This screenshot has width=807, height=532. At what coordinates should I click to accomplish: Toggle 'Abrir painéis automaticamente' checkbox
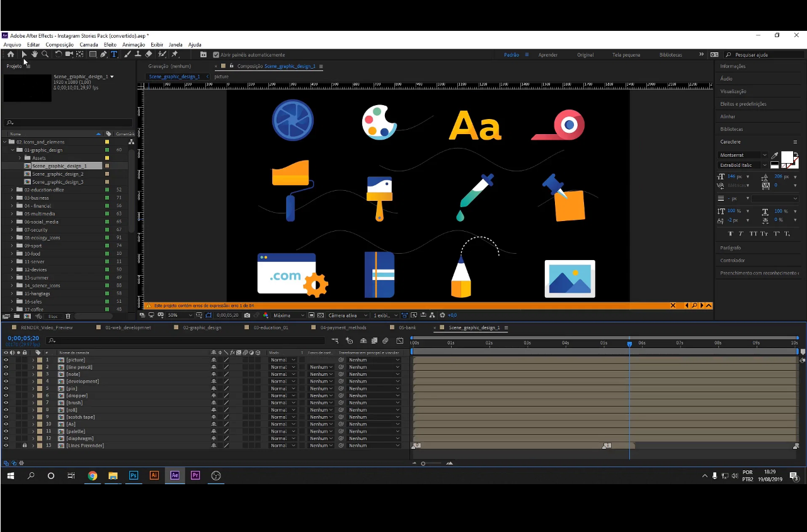point(216,55)
